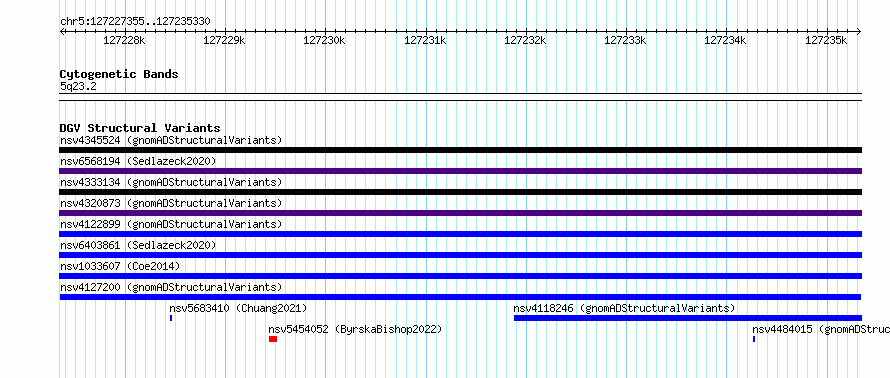The height and width of the screenshot is (378, 890).
Task: Click the 127231k ruler position
Action: [x=425, y=40]
